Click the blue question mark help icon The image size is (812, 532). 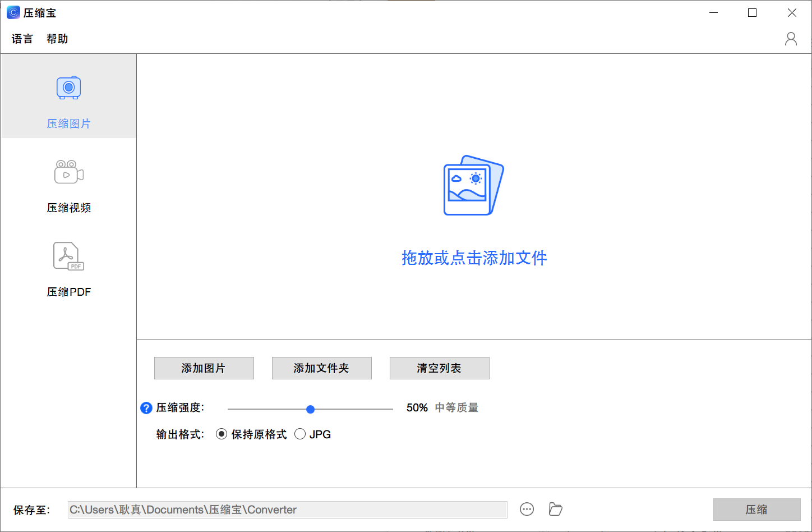[x=146, y=408]
